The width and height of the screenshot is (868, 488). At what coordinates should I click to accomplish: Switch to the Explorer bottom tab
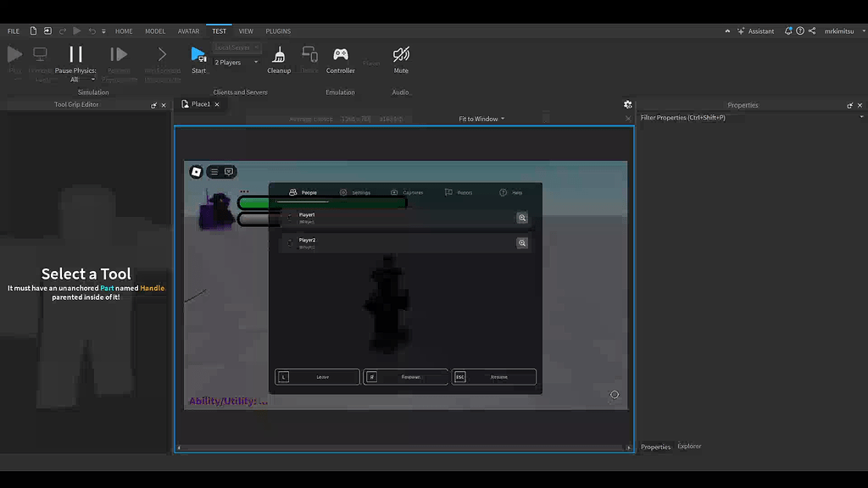coord(689,446)
